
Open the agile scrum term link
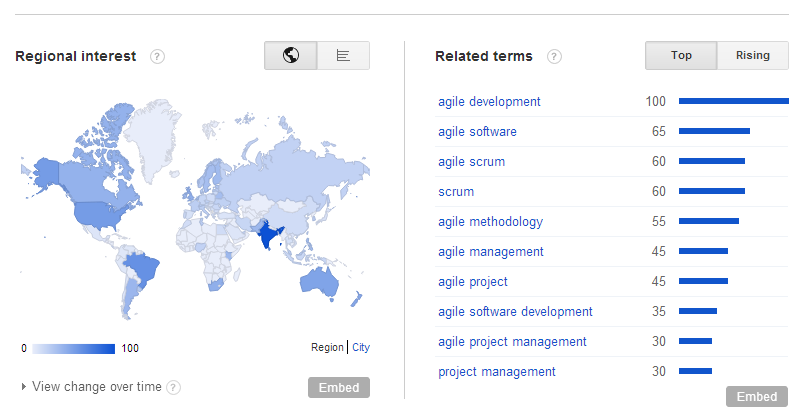[471, 162]
